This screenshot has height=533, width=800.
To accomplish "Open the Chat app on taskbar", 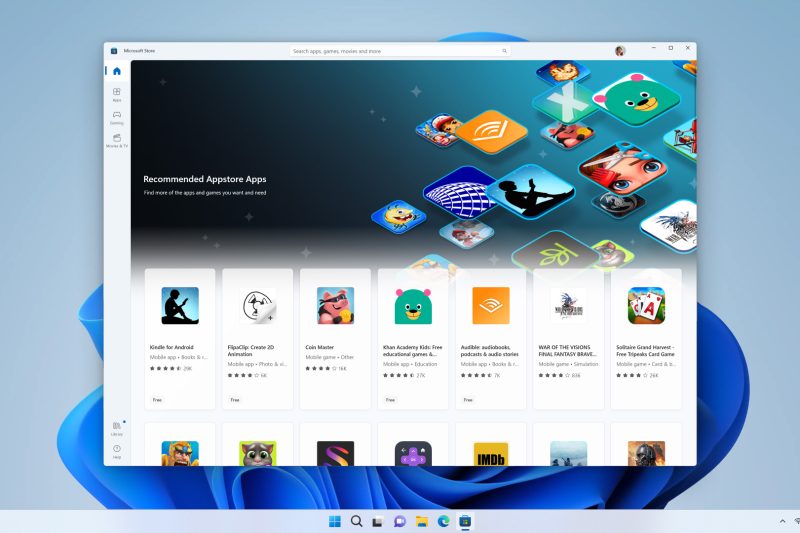I will click(x=399, y=521).
